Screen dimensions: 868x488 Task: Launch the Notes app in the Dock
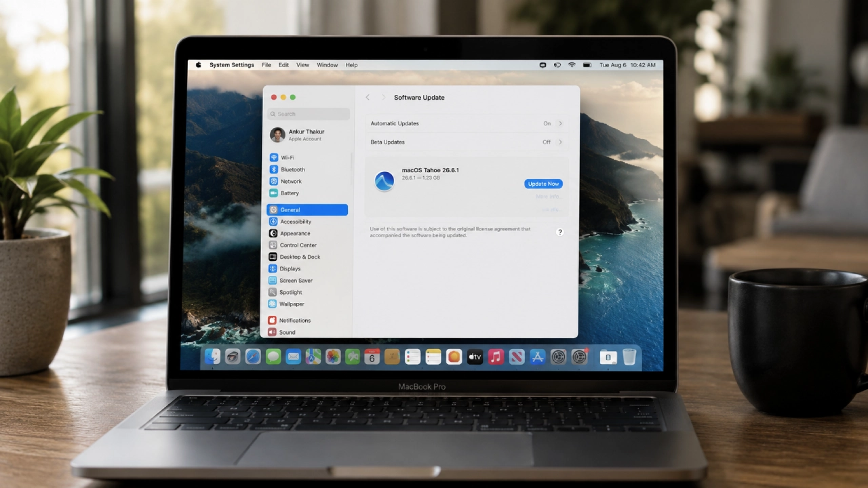(433, 357)
